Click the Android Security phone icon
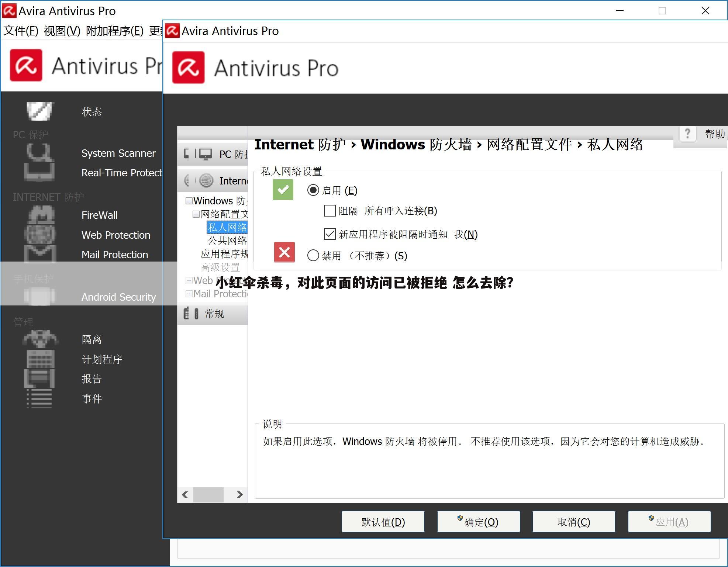728x567 pixels. coord(39,297)
